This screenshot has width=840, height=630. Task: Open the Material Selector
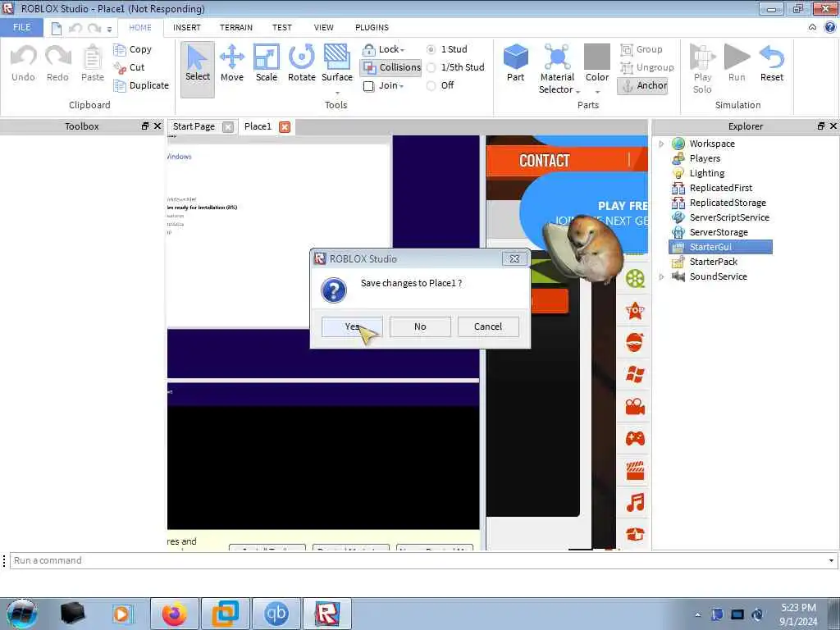pos(557,69)
